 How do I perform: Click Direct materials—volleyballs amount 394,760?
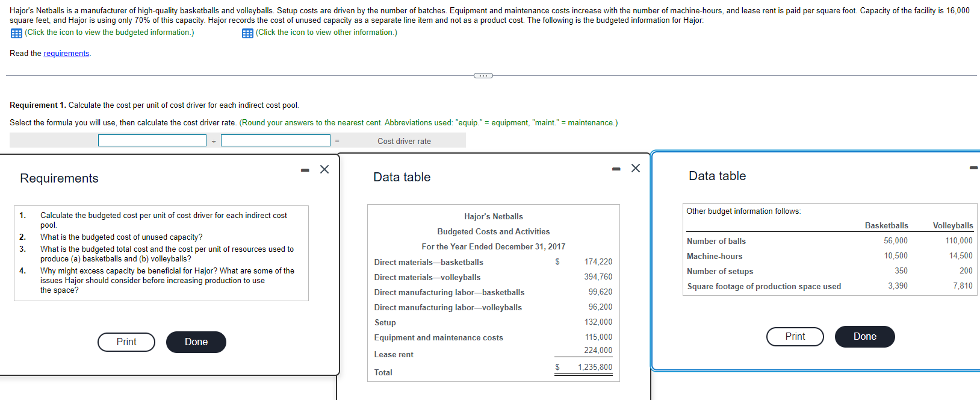click(598, 277)
